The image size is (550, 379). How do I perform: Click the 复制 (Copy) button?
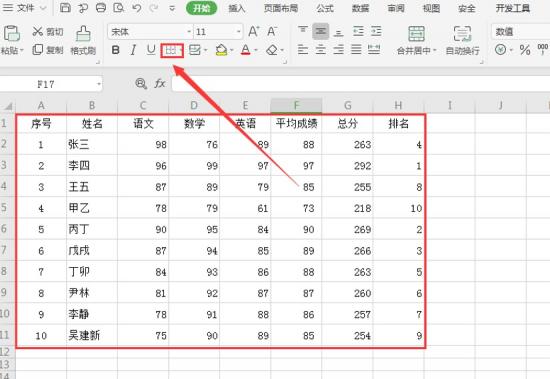[48, 50]
